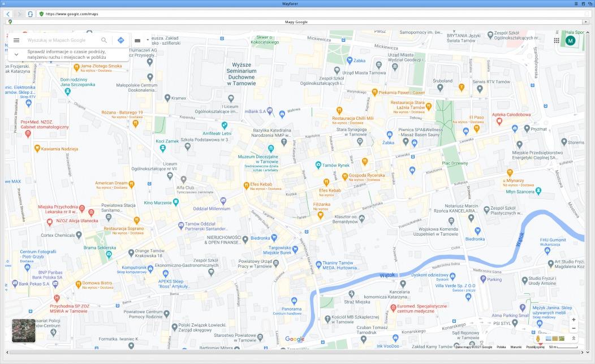Open the Google Maps hamburger menu
The image size is (595, 364).
pyautogui.click(x=16, y=40)
